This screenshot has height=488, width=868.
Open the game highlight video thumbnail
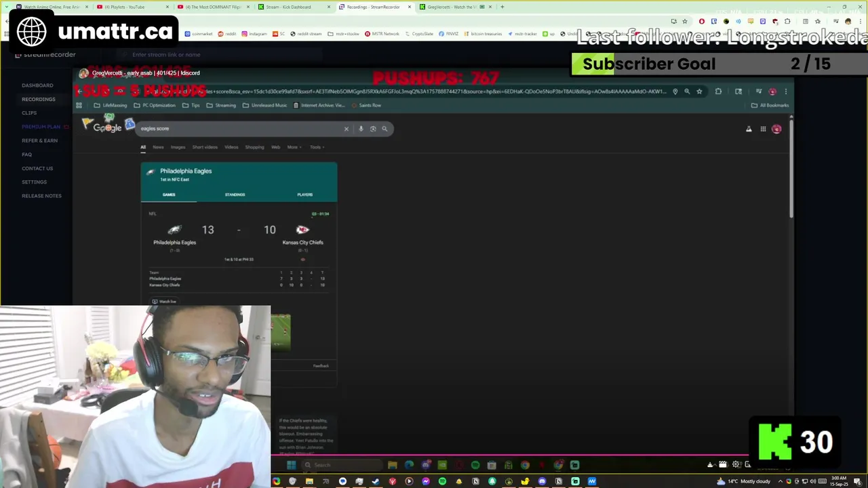pyautogui.click(x=281, y=333)
